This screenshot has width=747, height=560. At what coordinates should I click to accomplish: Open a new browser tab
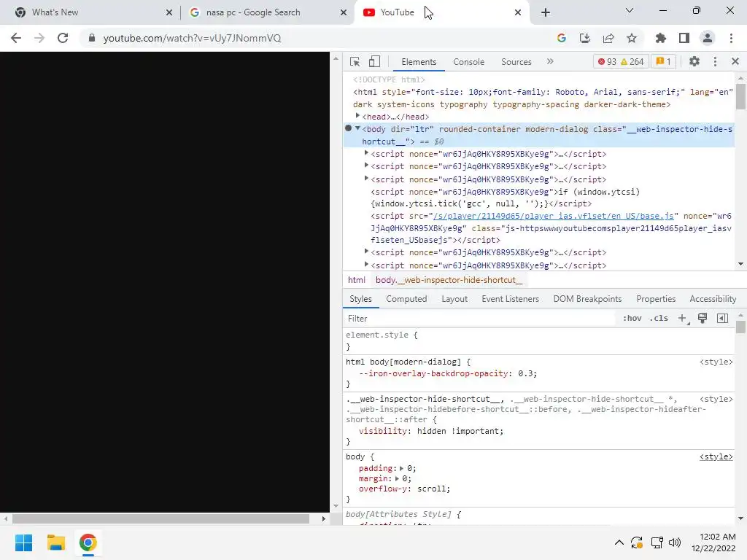(x=546, y=12)
